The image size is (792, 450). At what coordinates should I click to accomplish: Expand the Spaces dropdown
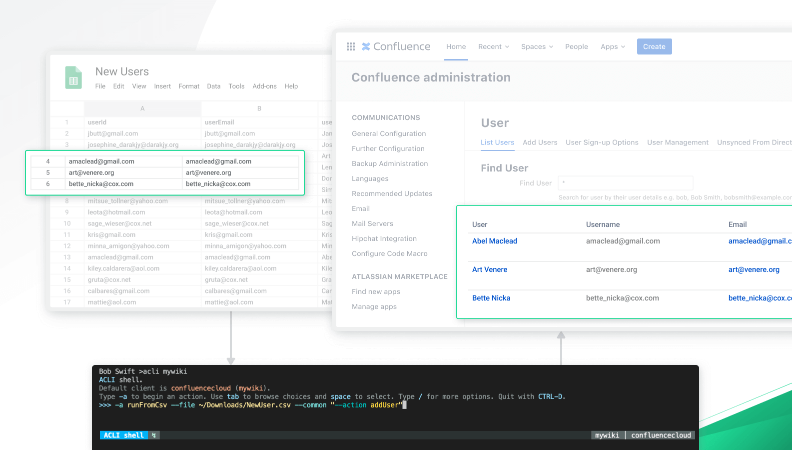click(x=537, y=46)
